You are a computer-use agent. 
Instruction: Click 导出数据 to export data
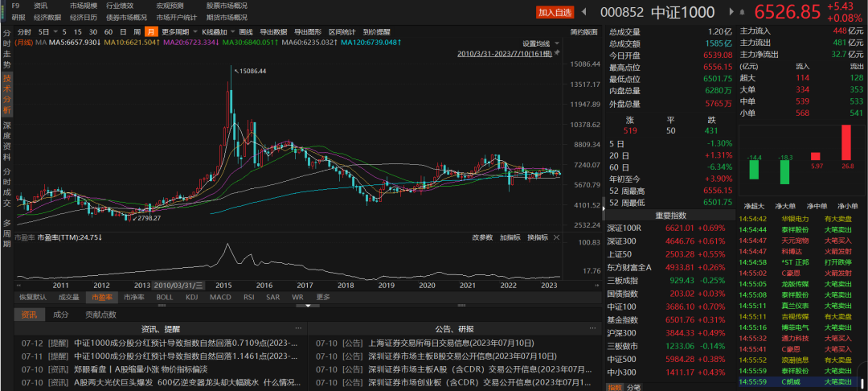(273, 31)
